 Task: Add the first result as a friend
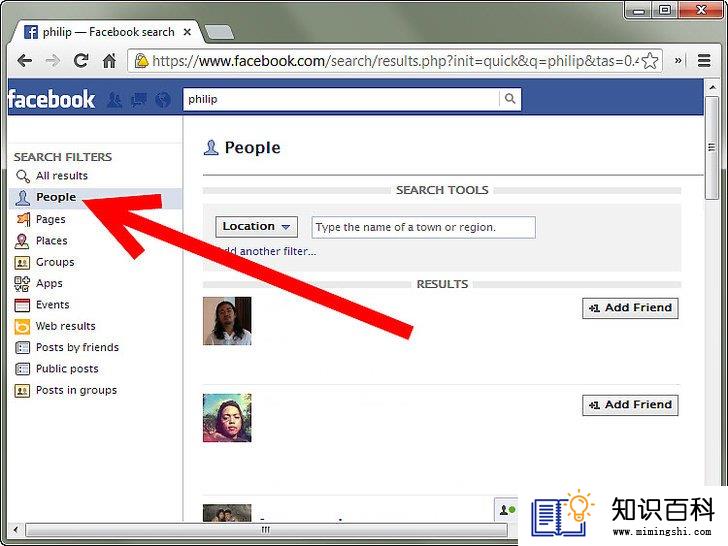630,308
